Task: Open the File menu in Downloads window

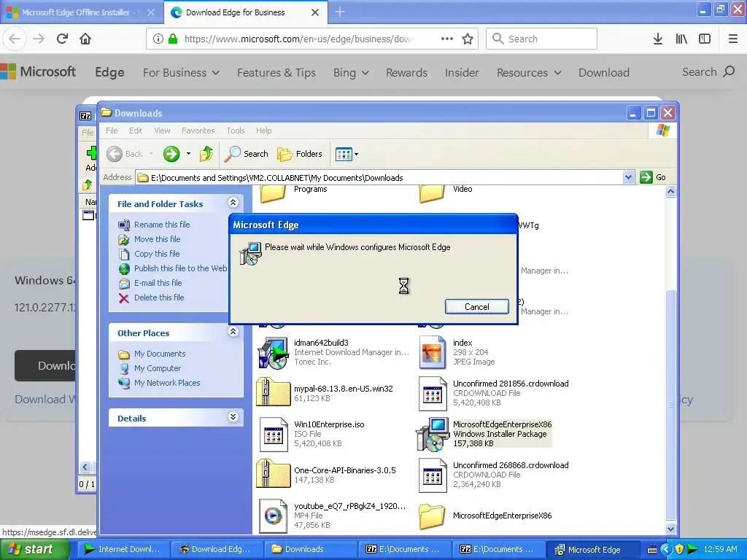Action: (x=112, y=131)
